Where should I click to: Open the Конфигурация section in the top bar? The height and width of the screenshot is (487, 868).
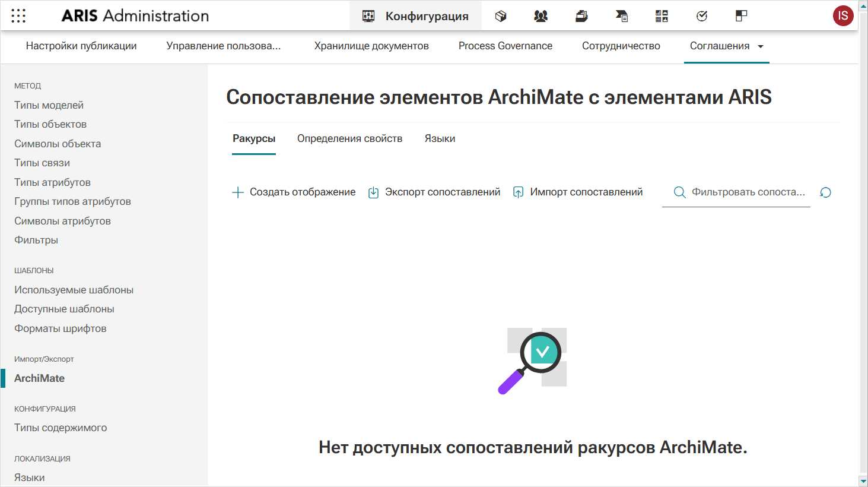point(415,16)
